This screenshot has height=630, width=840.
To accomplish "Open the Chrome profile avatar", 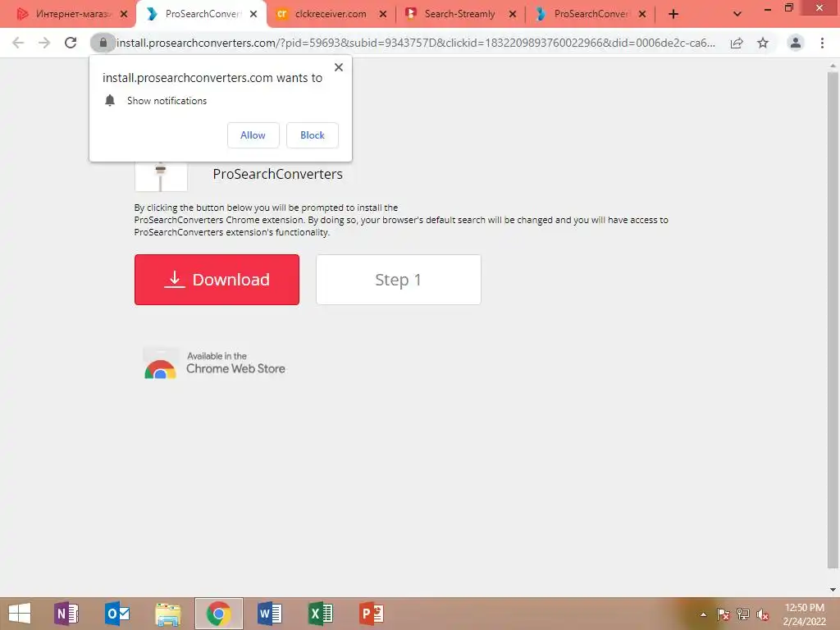I will click(796, 43).
